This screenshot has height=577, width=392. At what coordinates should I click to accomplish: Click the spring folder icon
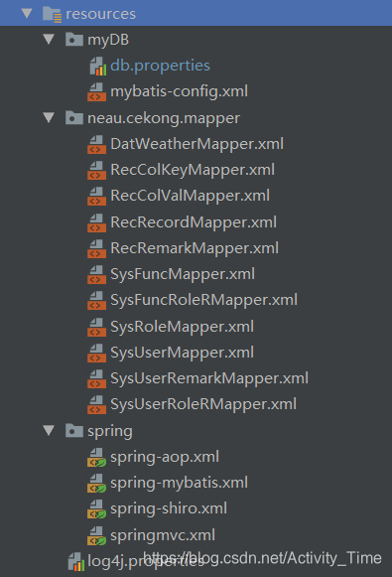pos(73,431)
